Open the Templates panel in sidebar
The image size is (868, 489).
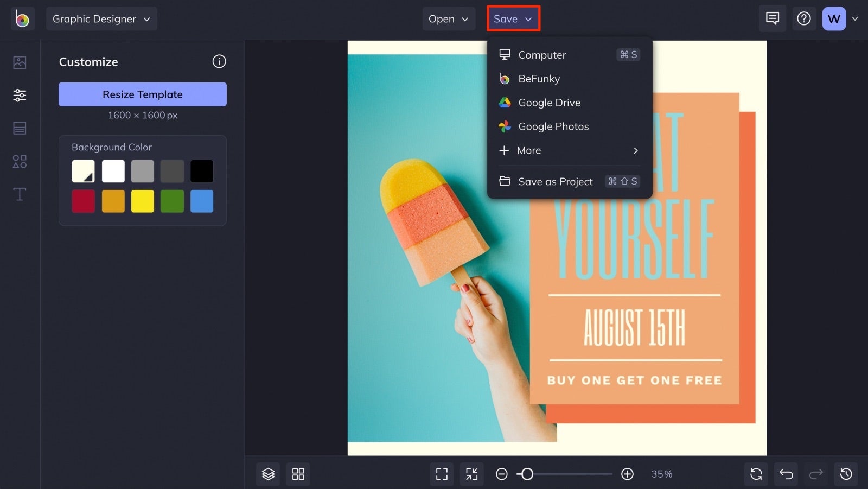coord(19,128)
